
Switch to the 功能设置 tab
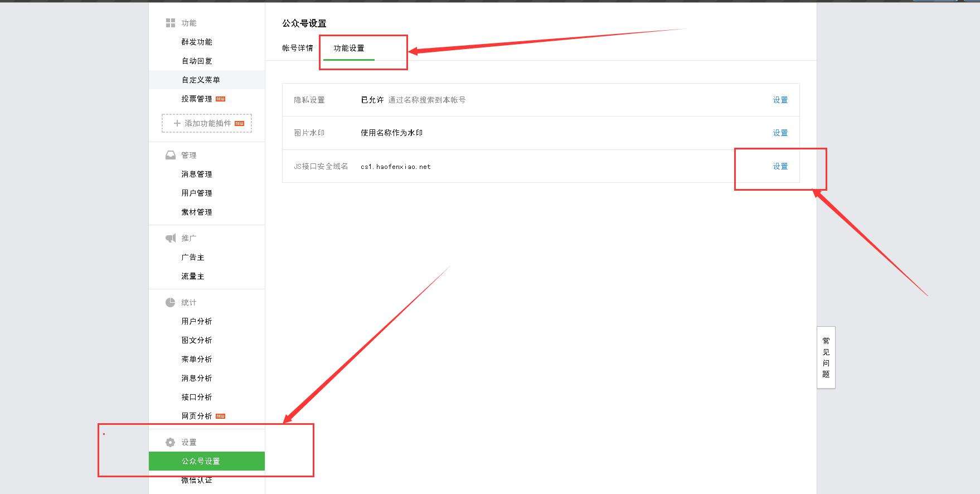point(349,48)
